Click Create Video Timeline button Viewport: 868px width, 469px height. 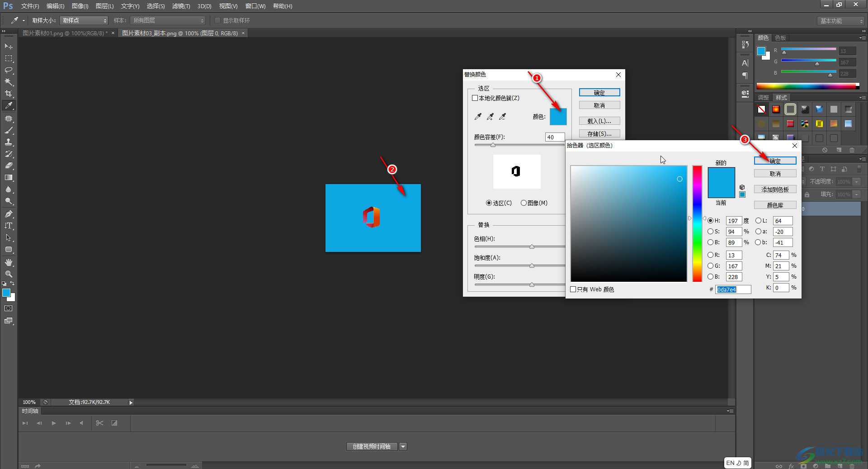tap(372, 447)
